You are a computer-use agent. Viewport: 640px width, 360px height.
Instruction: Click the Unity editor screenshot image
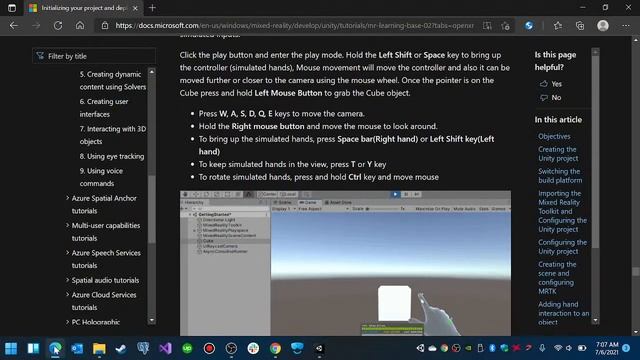345,263
